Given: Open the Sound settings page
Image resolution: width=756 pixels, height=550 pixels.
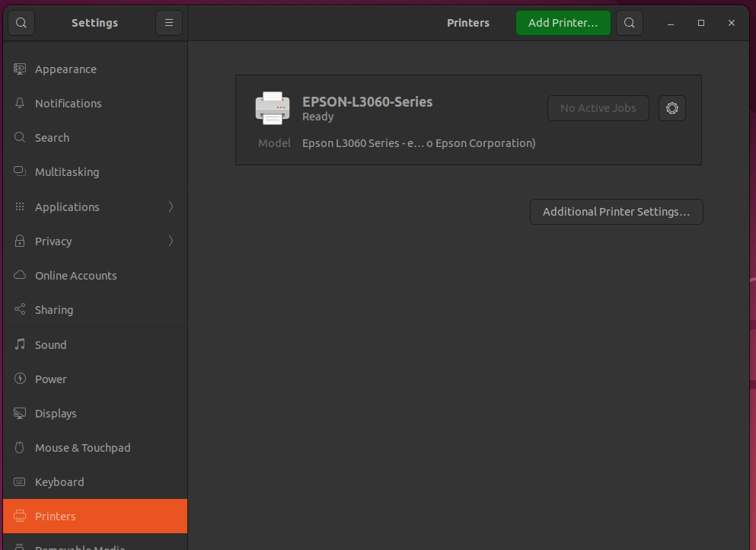Looking at the screenshot, I should (95, 344).
